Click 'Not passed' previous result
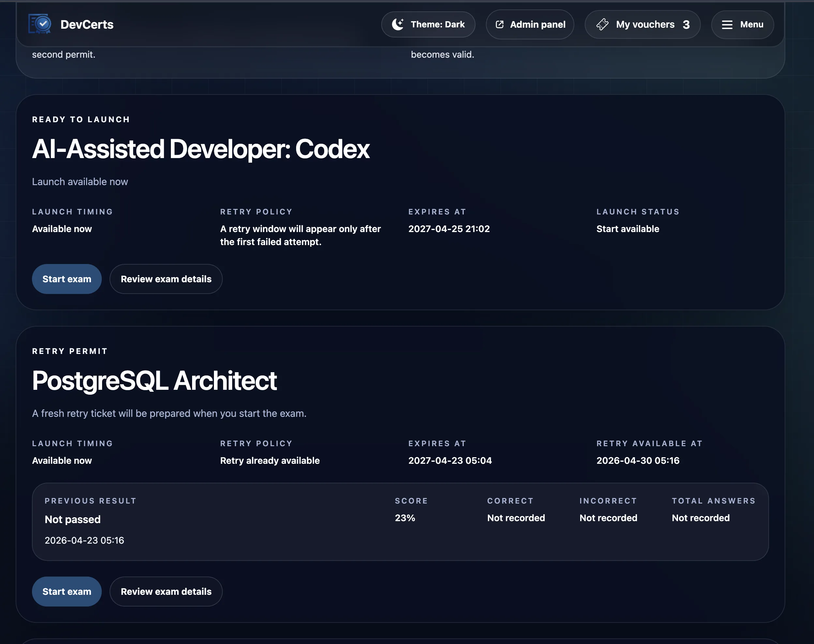Image resolution: width=814 pixels, height=644 pixels. [x=72, y=519]
